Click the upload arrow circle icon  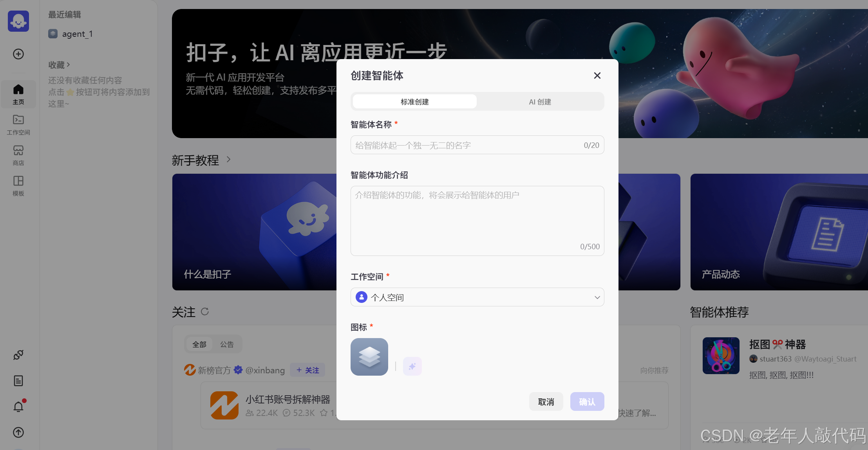pos(18,432)
